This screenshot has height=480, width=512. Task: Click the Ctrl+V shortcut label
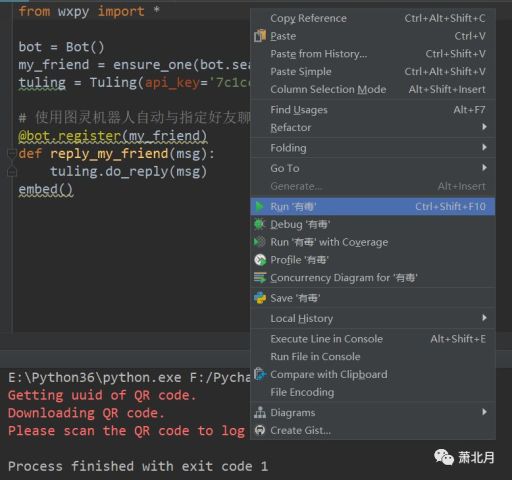(470, 36)
